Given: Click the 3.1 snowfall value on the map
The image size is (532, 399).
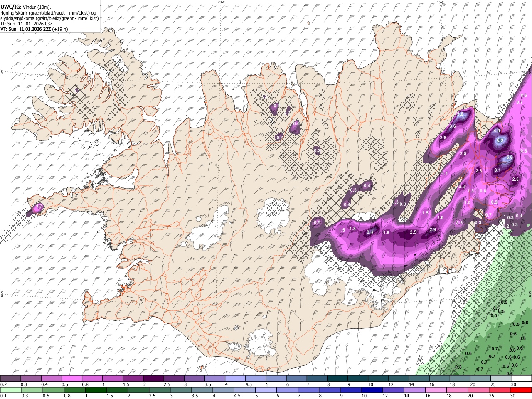Looking at the screenshot, I should click(497, 170).
